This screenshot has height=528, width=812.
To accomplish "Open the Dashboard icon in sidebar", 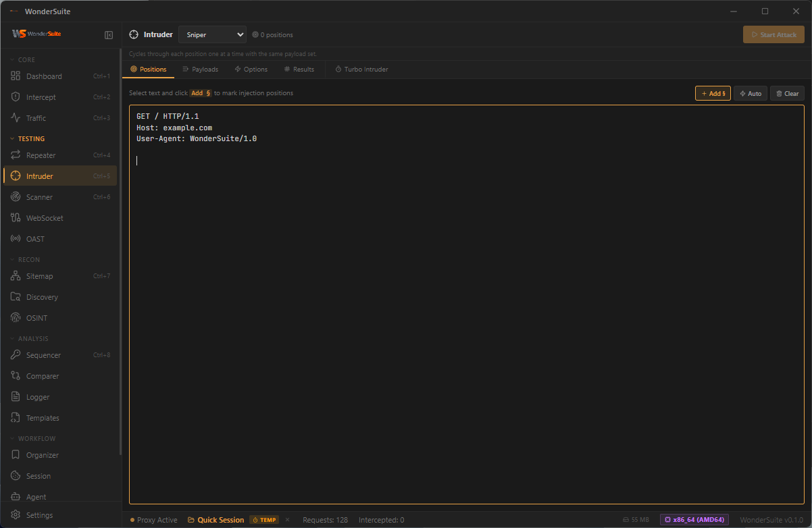I will (16, 76).
